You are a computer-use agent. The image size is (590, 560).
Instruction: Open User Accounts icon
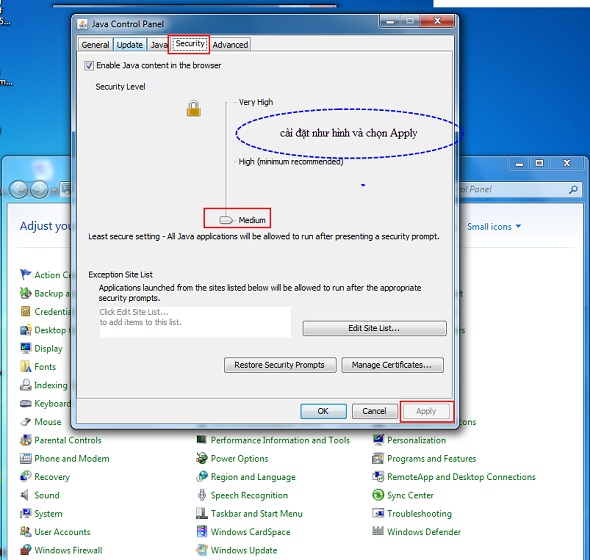coord(25,532)
